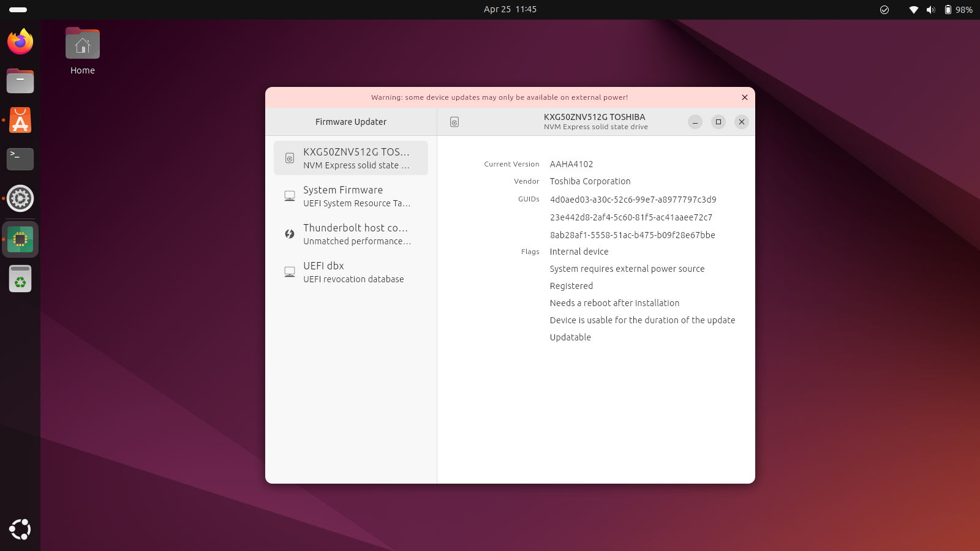Open the Files manager dock icon

click(20, 81)
